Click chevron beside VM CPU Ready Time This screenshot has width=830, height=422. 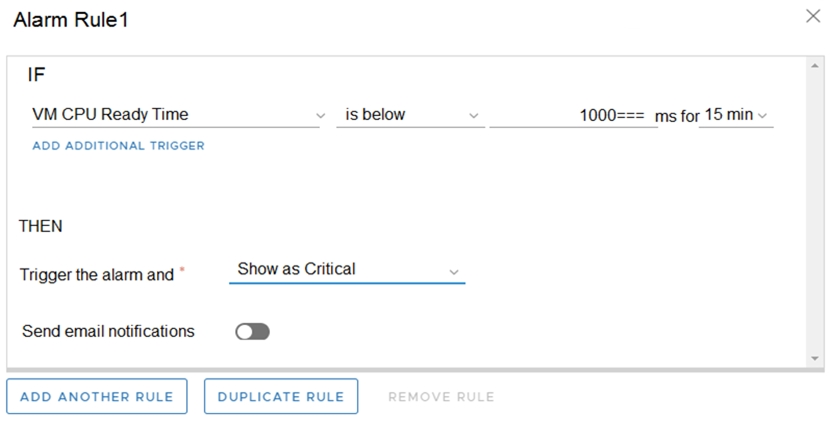tap(320, 116)
